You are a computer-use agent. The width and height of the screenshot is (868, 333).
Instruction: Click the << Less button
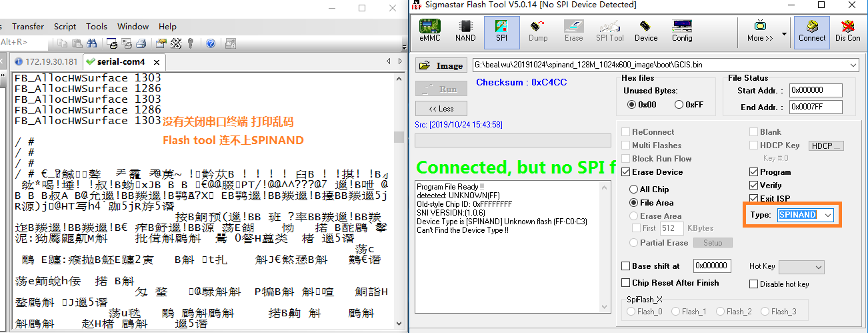pyautogui.click(x=441, y=109)
